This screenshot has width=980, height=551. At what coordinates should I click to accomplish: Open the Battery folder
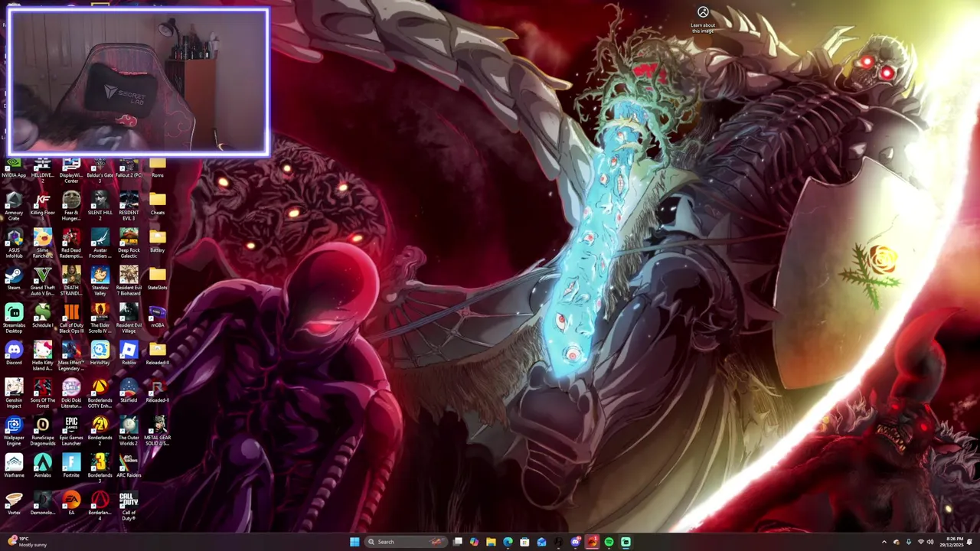tap(158, 243)
